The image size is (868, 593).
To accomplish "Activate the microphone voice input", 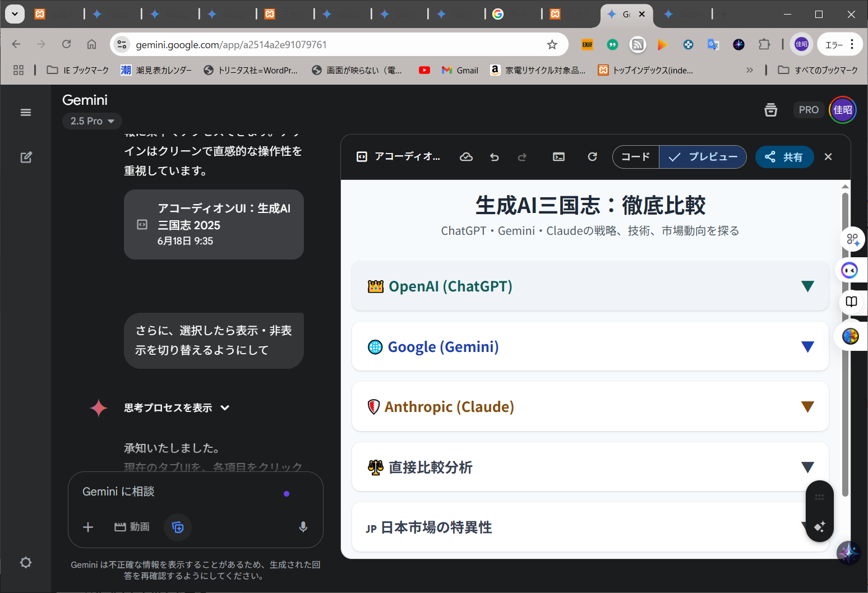I will [303, 527].
